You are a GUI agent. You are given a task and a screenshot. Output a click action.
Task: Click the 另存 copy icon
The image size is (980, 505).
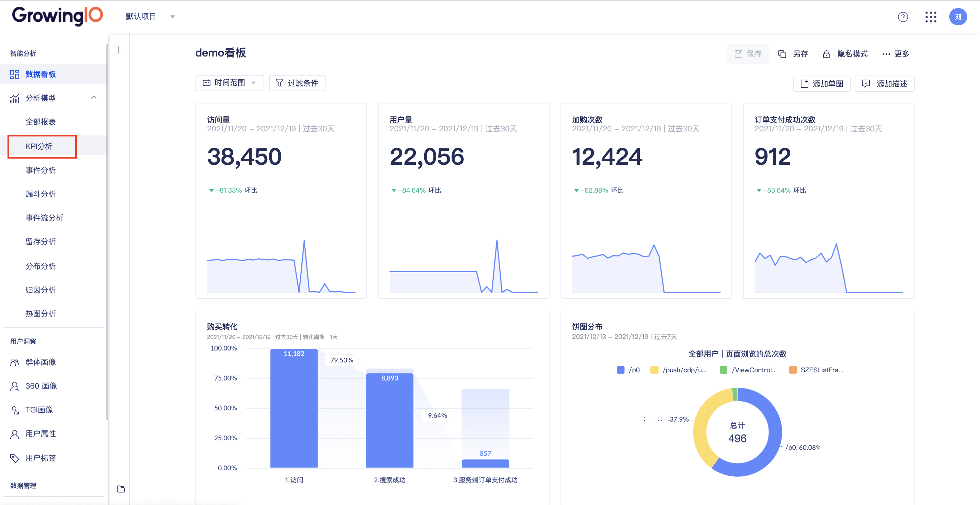coord(782,54)
